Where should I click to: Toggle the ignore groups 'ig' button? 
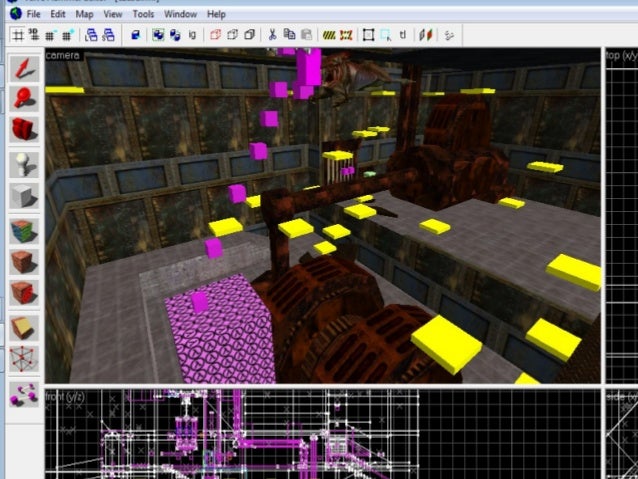click(192, 35)
